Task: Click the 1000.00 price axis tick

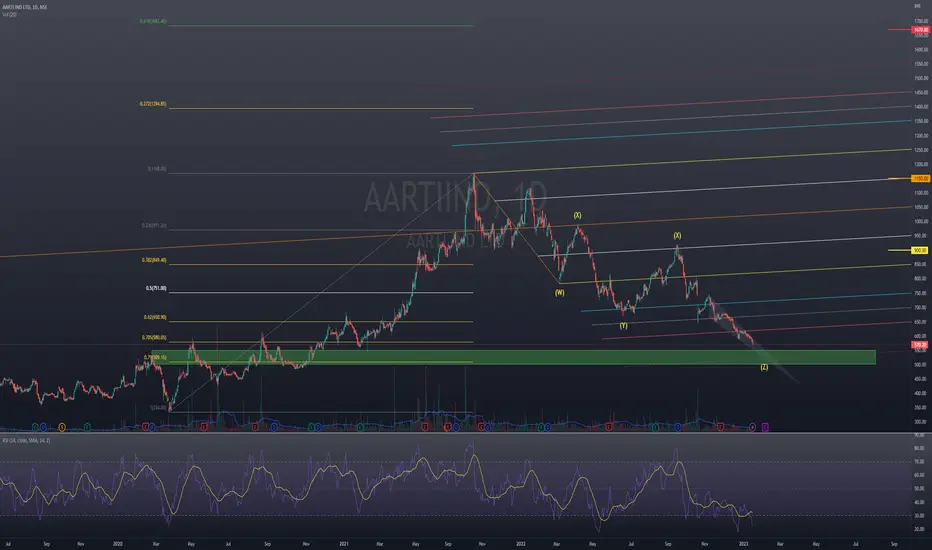Action: (921, 222)
